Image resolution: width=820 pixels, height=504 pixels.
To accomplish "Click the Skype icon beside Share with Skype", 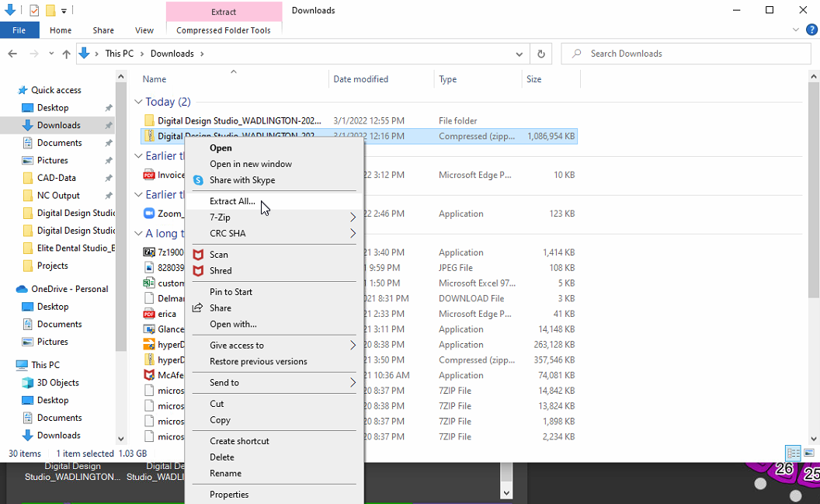I will tap(198, 180).
